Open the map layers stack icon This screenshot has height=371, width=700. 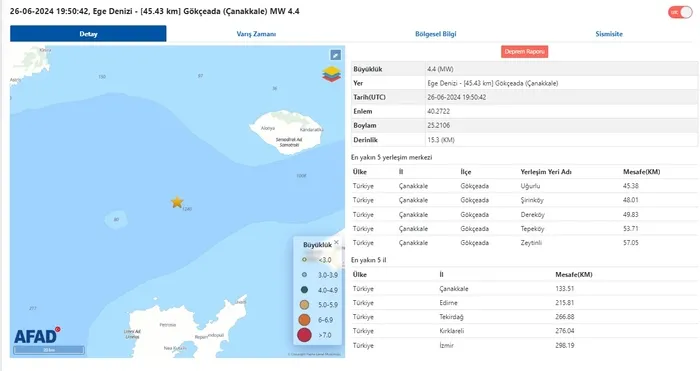pyautogui.click(x=331, y=74)
